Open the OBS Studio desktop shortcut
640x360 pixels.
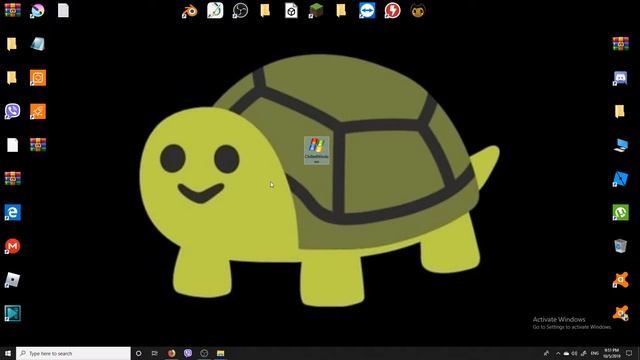click(x=240, y=11)
